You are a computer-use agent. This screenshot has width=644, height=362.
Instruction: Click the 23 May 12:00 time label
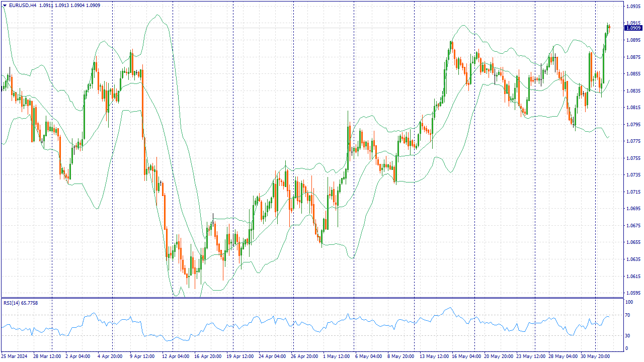point(531,356)
